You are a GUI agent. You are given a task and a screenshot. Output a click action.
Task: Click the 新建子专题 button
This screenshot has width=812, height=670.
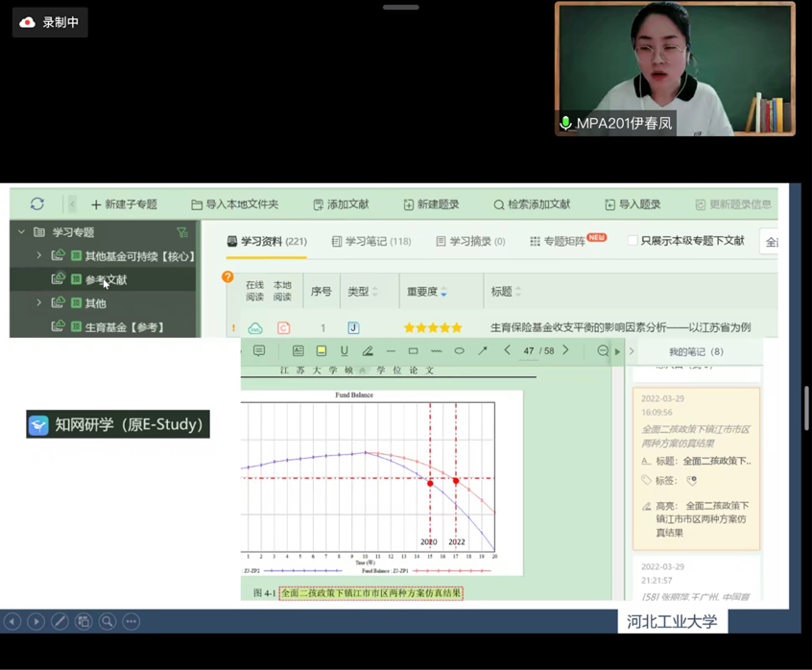pyautogui.click(x=124, y=204)
